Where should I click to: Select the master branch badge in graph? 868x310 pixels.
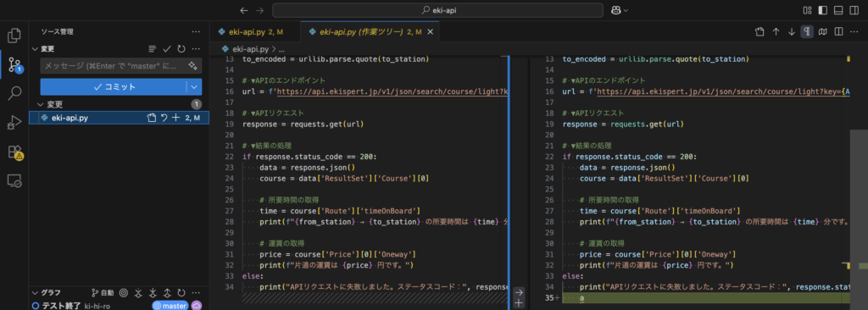170,306
